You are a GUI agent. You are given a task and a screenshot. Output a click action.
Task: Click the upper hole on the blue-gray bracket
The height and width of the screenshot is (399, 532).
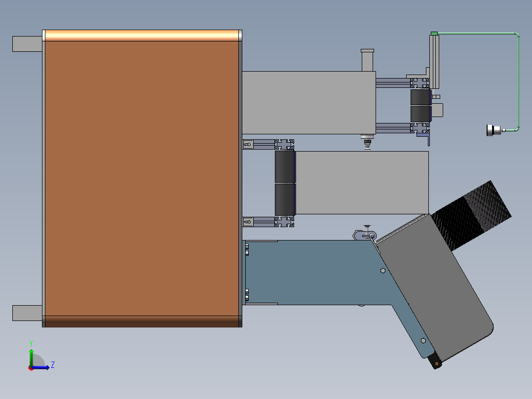[x=383, y=271]
